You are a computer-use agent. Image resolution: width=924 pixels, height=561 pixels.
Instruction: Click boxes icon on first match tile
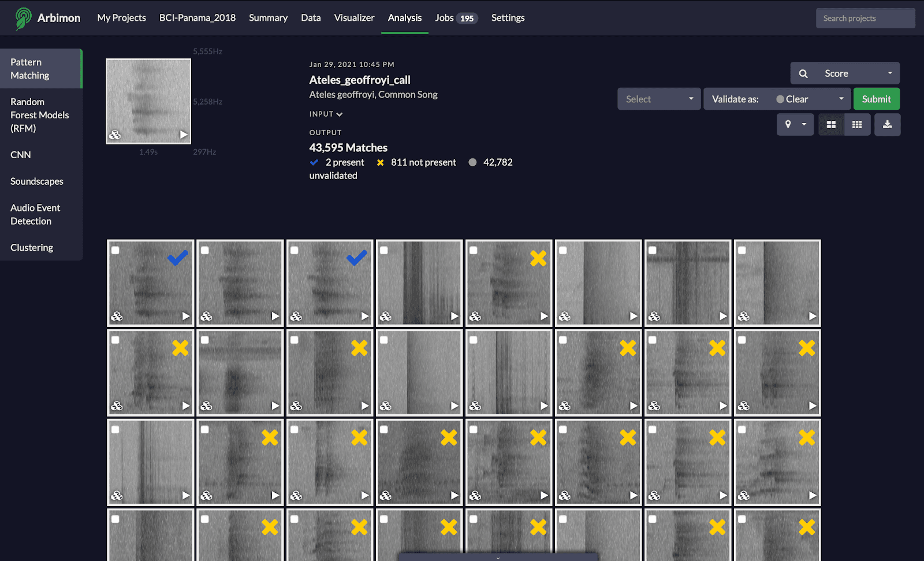pyautogui.click(x=117, y=316)
